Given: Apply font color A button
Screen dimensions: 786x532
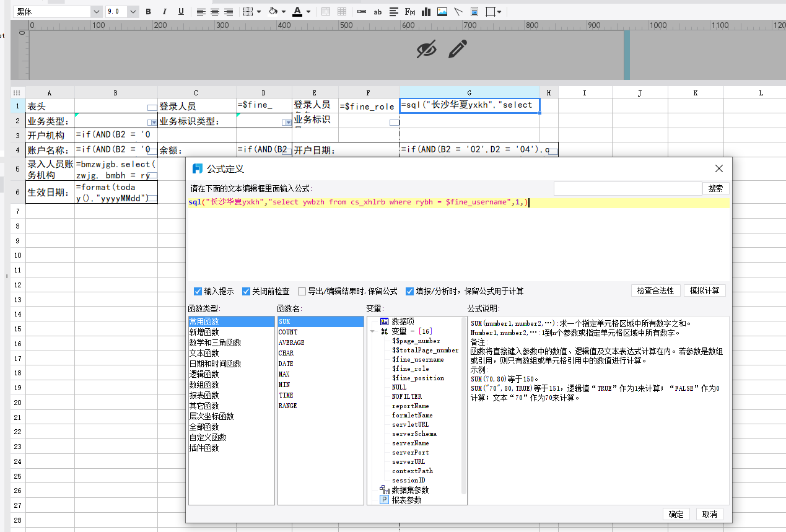Looking at the screenshot, I should (x=297, y=12).
